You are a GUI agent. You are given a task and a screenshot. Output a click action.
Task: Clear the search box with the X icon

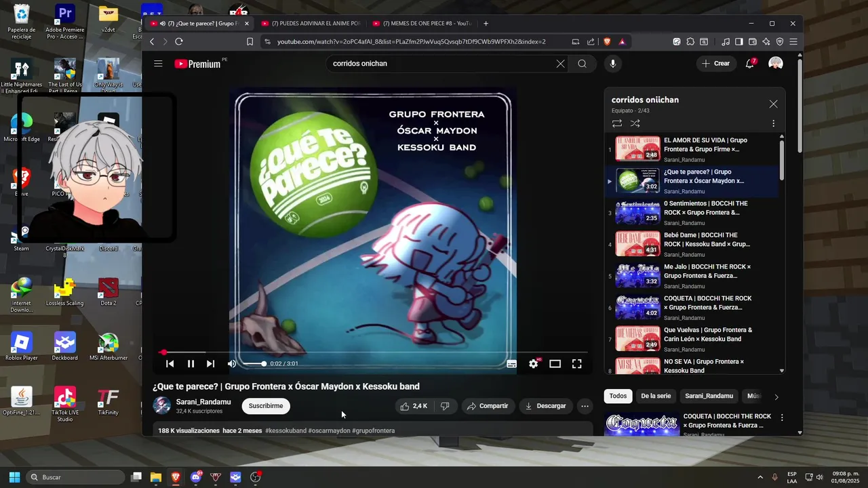tap(560, 64)
